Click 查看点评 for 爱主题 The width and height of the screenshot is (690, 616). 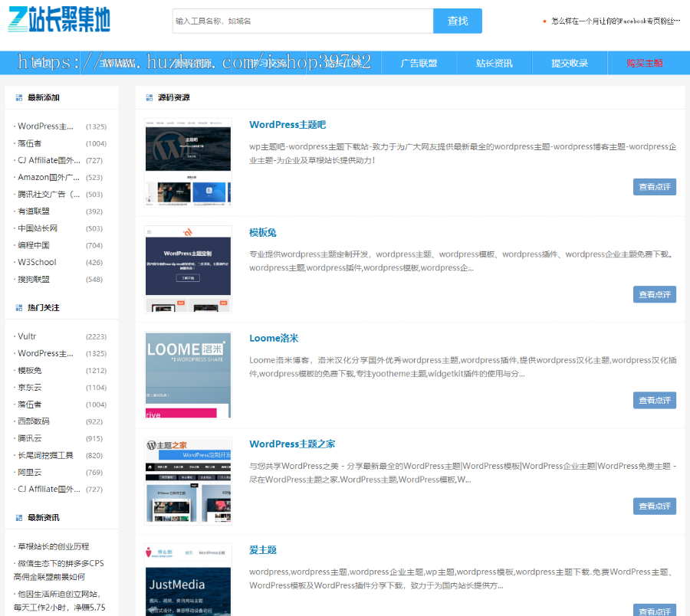click(x=655, y=610)
